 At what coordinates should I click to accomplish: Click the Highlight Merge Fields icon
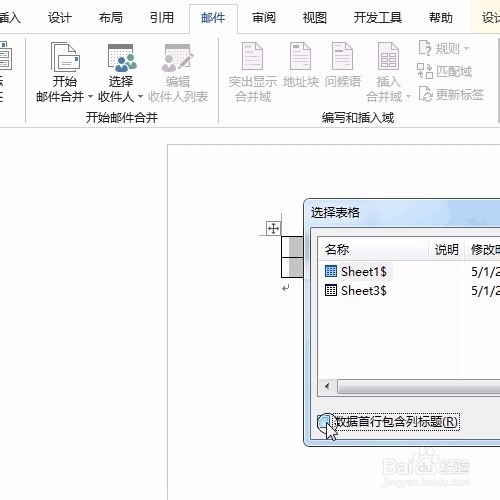point(252,56)
